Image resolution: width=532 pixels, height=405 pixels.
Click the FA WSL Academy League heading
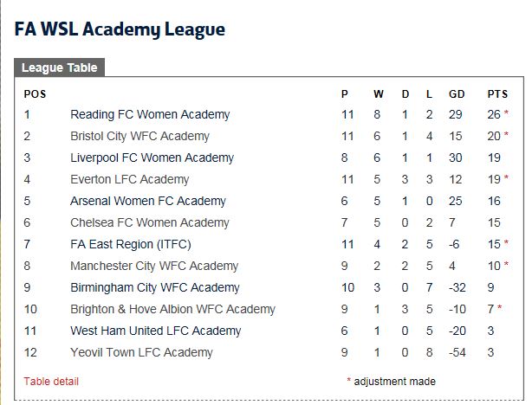tap(120, 29)
